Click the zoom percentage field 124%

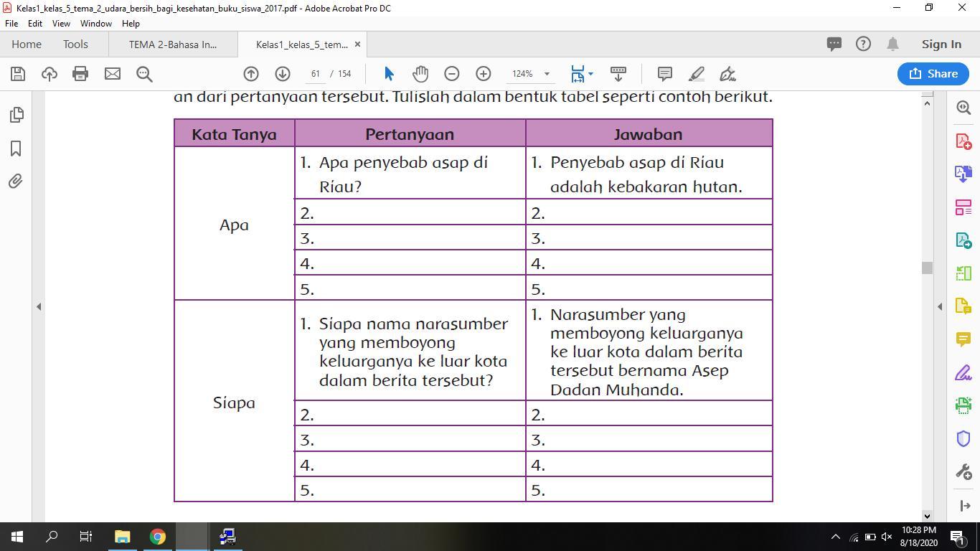[522, 74]
